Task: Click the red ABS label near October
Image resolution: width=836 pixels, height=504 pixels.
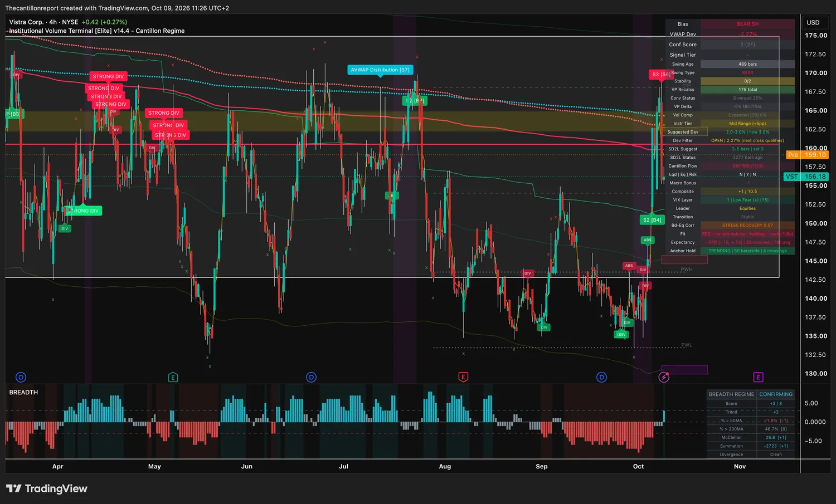Action: 629,266
